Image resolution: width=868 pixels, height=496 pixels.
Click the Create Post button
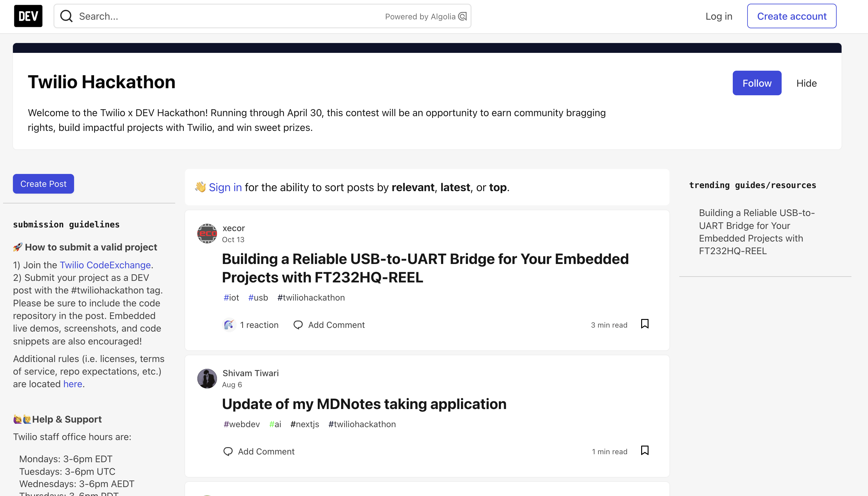point(43,183)
